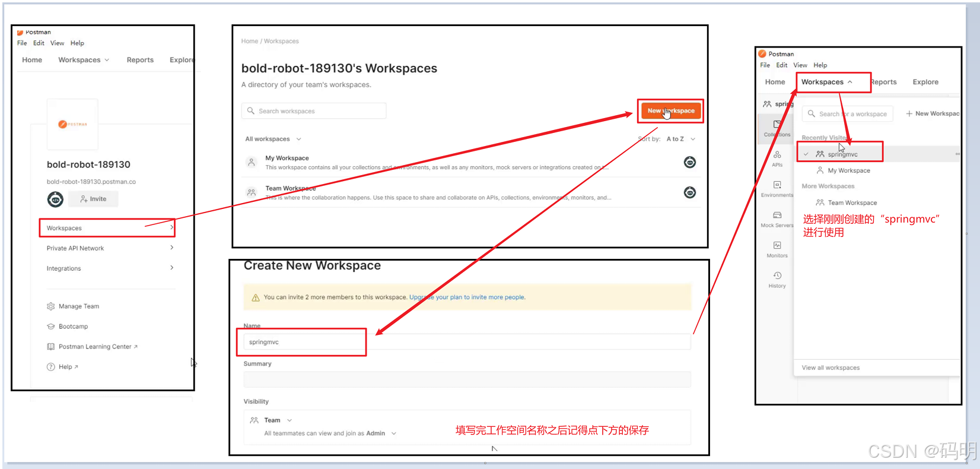This screenshot has height=469, width=980.
Task: Expand Workspaces dropdown in left Postman window
Action: [84, 60]
